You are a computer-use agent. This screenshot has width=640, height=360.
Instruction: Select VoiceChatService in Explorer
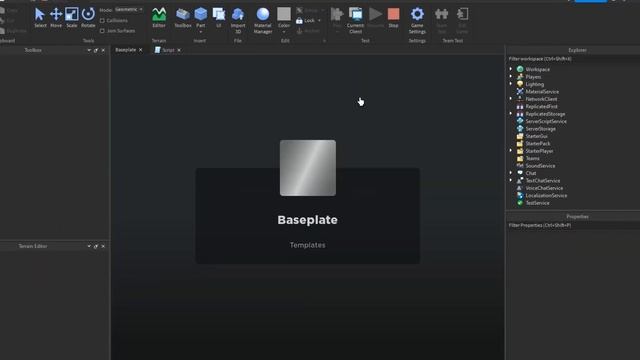(x=544, y=188)
